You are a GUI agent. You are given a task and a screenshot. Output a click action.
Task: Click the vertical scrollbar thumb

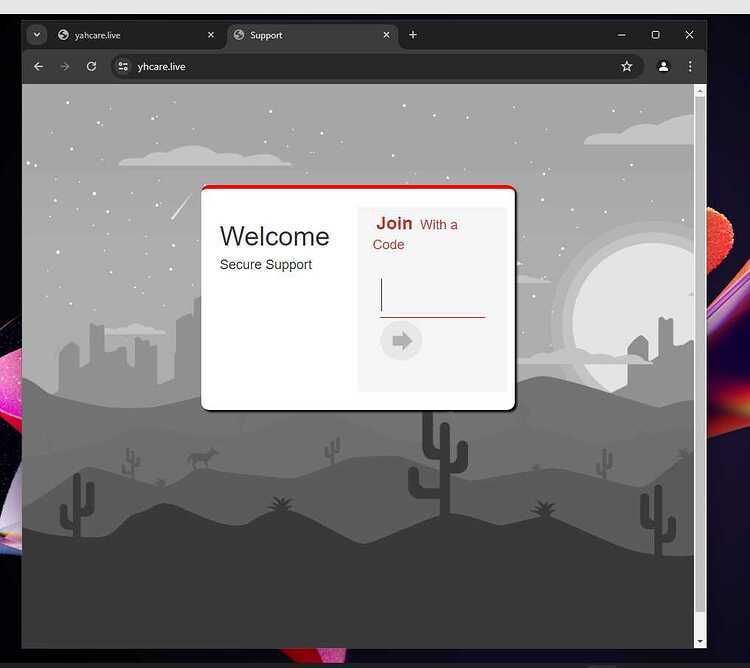(700, 354)
